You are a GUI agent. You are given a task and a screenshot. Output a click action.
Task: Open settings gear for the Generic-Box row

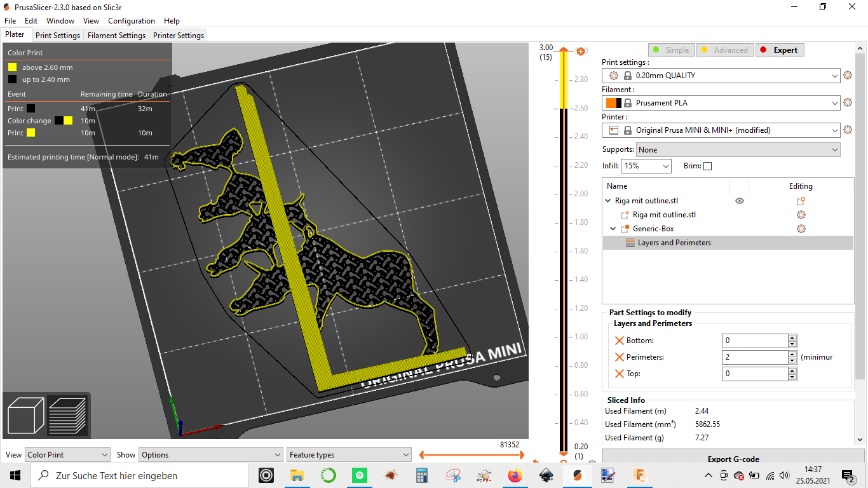pyautogui.click(x=801, y=229)
